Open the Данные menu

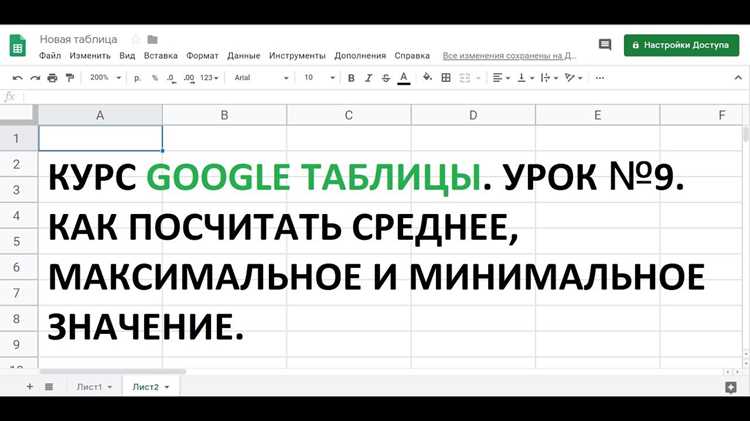(243, 56)
